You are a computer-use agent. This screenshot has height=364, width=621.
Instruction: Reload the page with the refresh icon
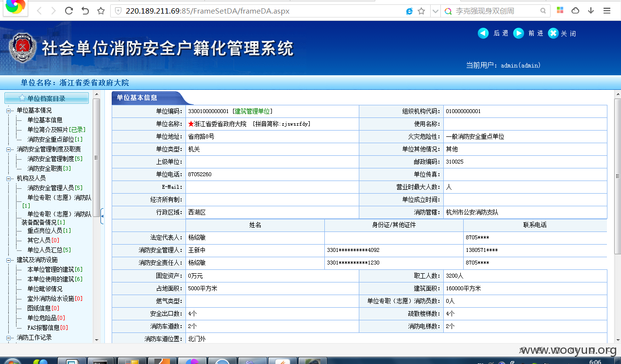tap(69, 11)
